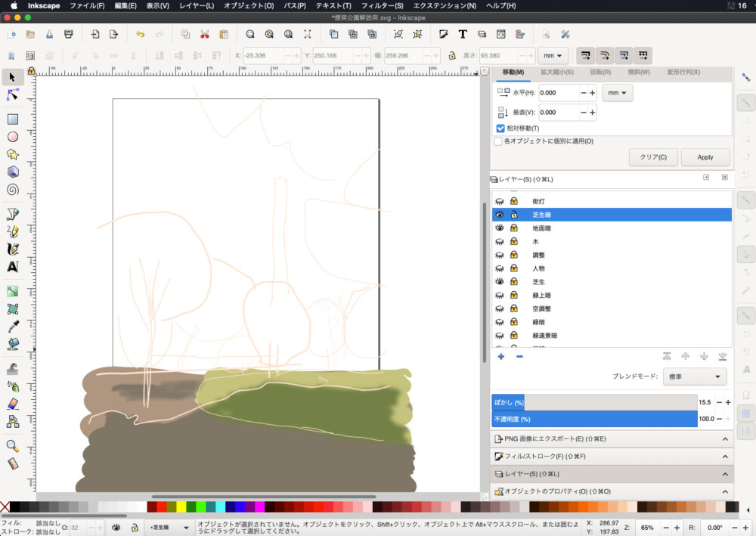Switch to the 回転 tab
This screenshot has width=756, height=536.
click(600, 72)
